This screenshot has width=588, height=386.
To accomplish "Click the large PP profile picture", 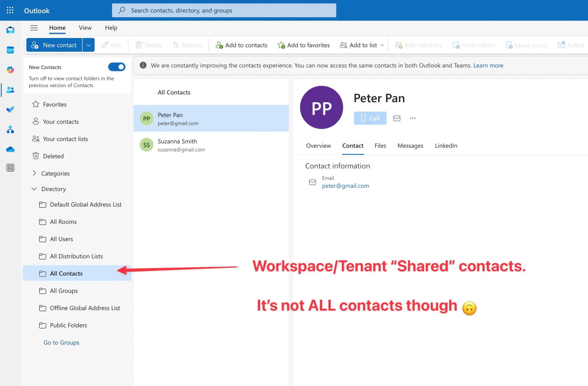I will tap(322, 107).
